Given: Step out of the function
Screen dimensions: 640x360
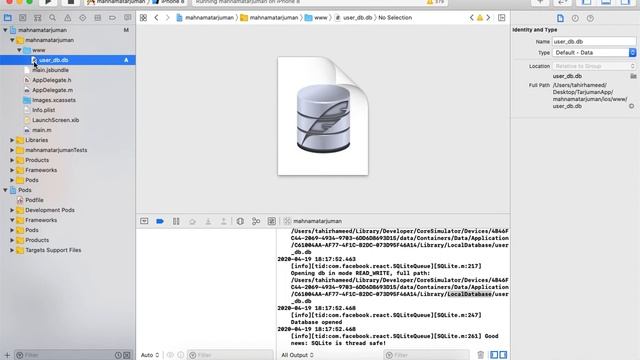Looking at the screenshot, I should (224, 221).
